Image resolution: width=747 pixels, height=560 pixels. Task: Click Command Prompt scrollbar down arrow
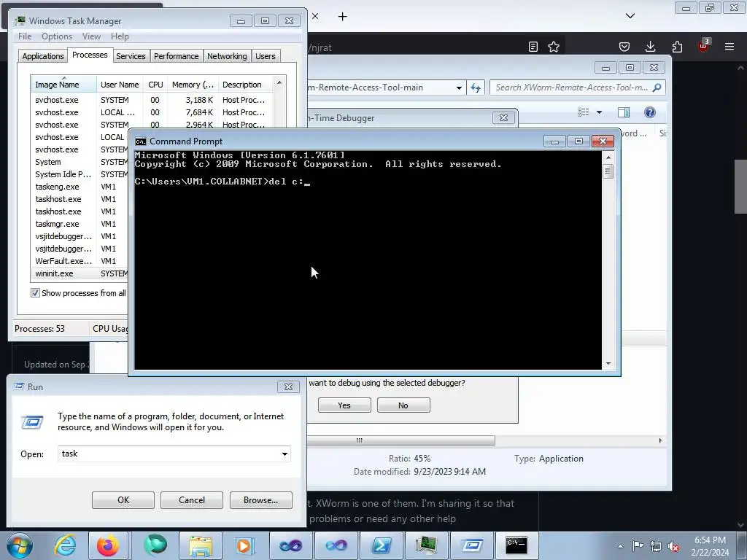608,364
